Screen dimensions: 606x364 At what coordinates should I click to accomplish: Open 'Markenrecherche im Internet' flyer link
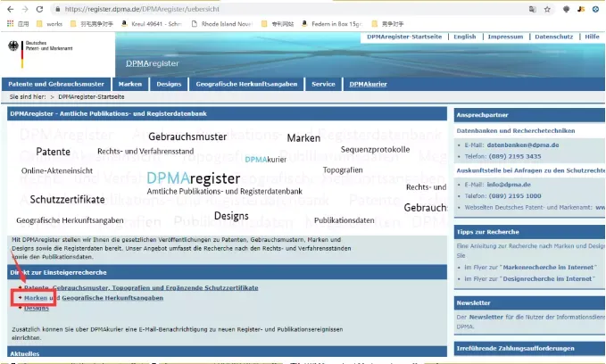point(548,268)
